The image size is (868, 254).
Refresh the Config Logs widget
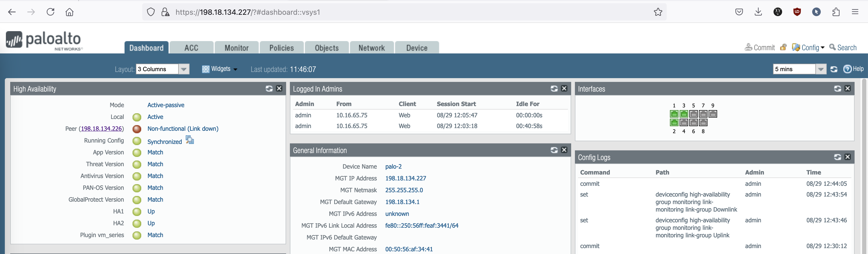click(837, 157)
